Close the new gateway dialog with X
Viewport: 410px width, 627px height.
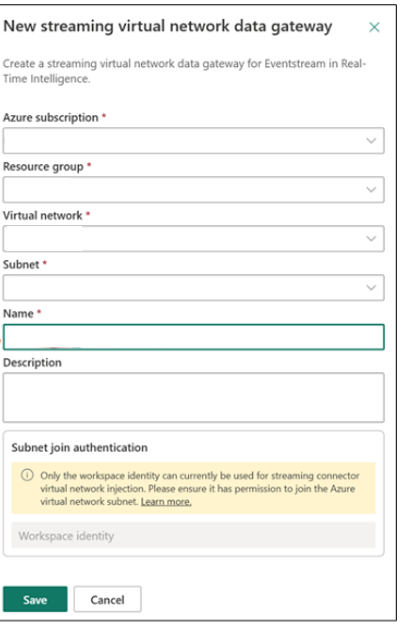click(x=374, y=27)
